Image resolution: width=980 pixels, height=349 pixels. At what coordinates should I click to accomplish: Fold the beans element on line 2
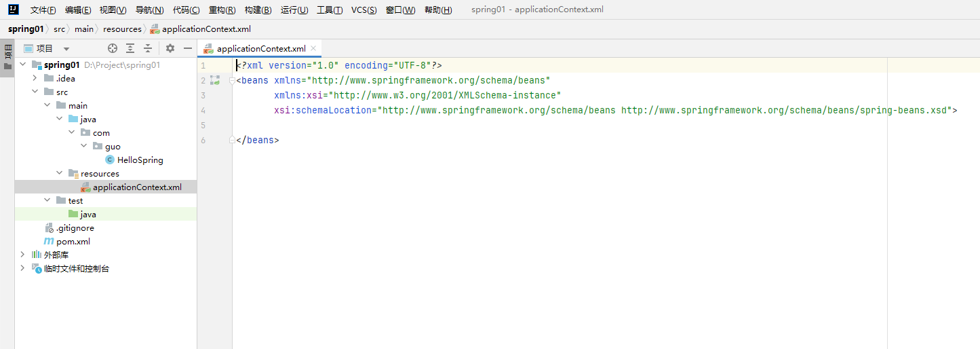232,81
